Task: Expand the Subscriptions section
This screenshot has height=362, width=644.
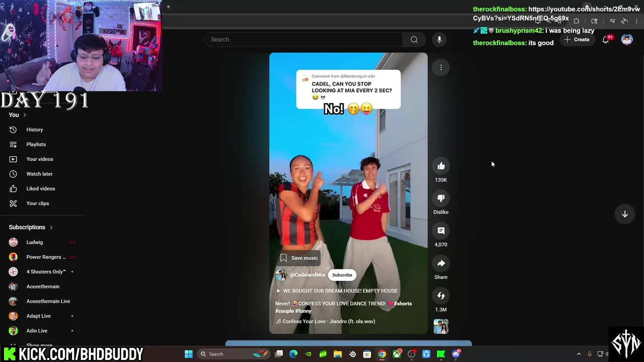Action: pos(31,227)
